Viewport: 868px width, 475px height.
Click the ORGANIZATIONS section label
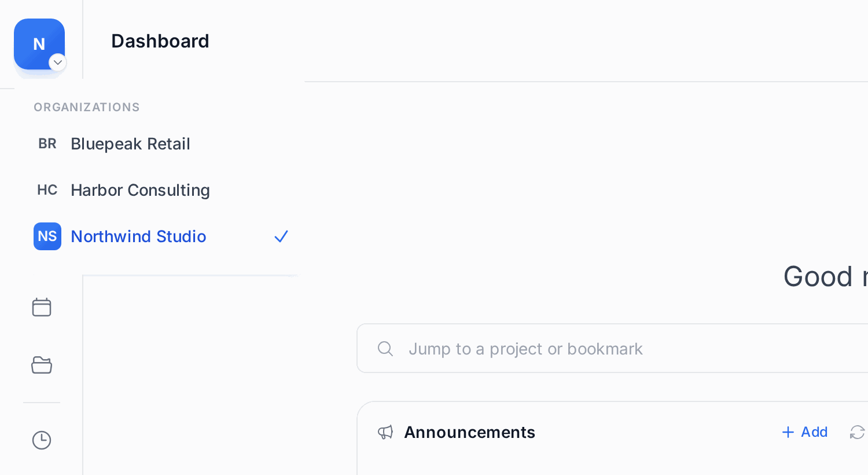click(87, 107)
